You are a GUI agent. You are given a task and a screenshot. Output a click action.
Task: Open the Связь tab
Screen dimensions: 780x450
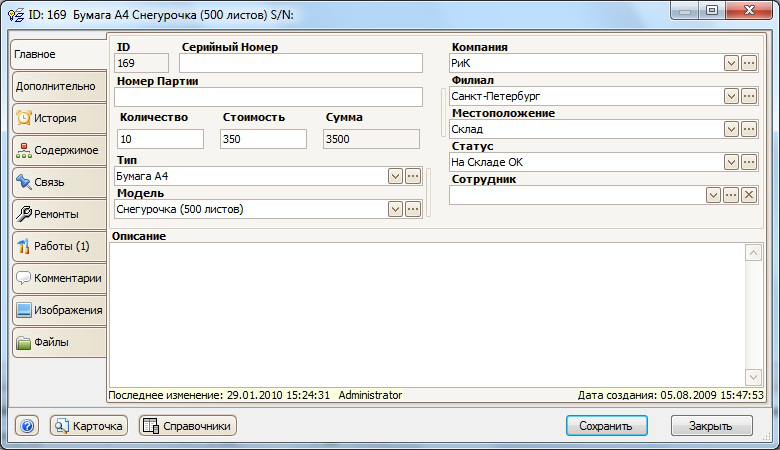[59, 182]
